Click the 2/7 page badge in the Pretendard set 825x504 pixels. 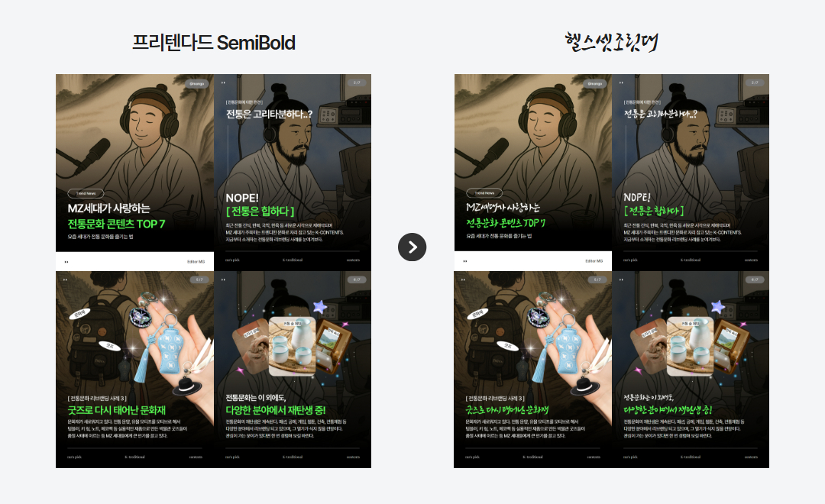click(x=357, y=82)
